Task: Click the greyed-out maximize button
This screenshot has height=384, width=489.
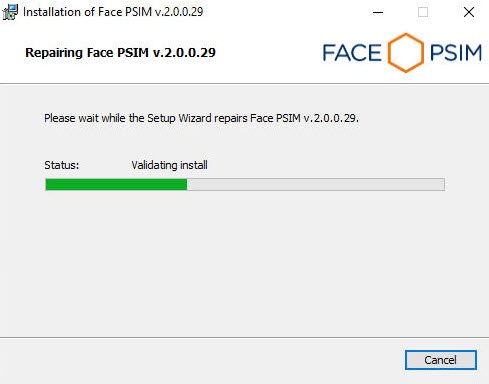Action: 423,12
